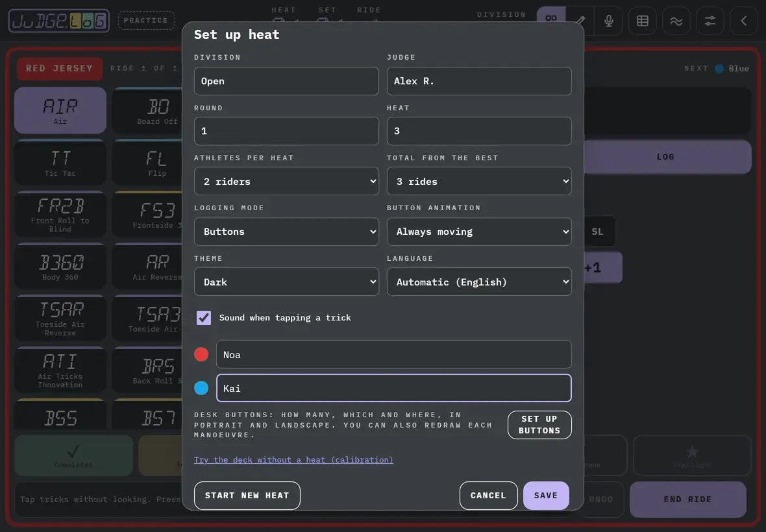The image size is (766, 532).
Task: Switch to microphone voice logging
Action: [609, 21]
